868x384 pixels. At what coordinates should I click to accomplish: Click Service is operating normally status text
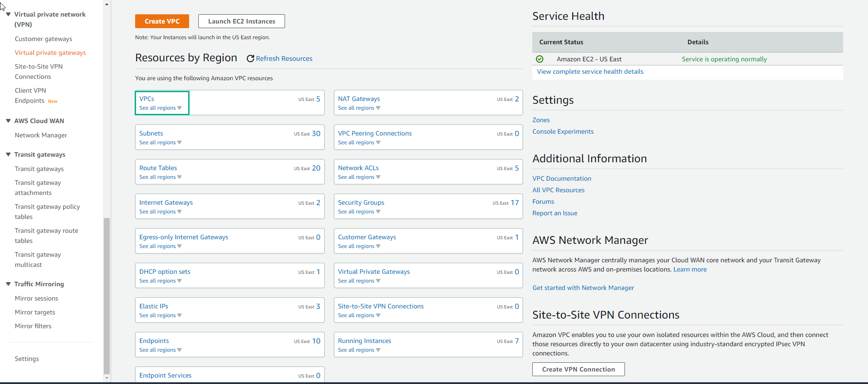[x=724, y=59]
